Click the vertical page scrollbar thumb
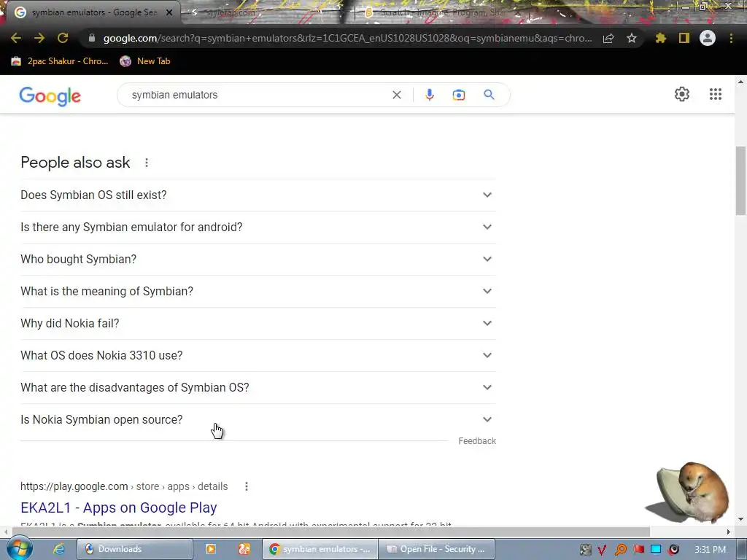 [740, 181]
